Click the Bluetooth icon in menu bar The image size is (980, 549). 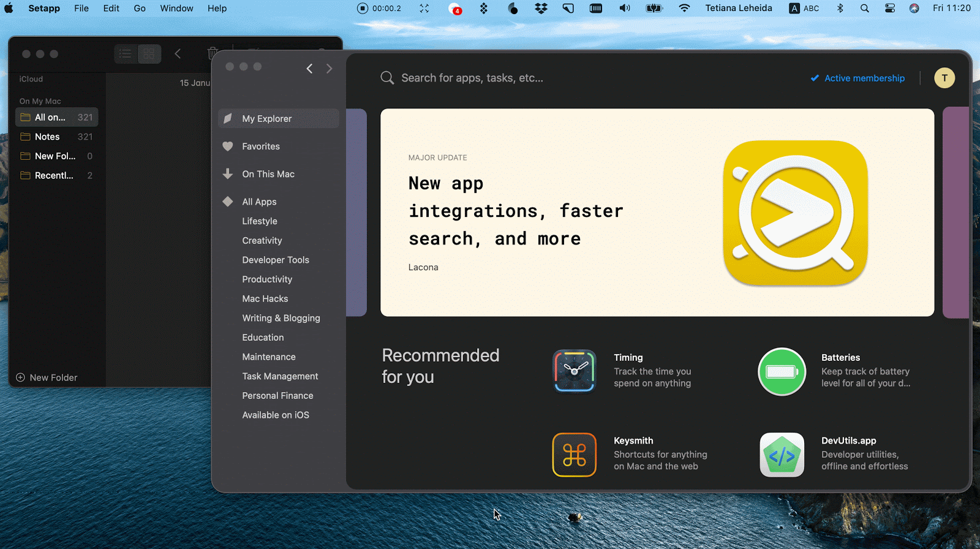pos(840,8)
